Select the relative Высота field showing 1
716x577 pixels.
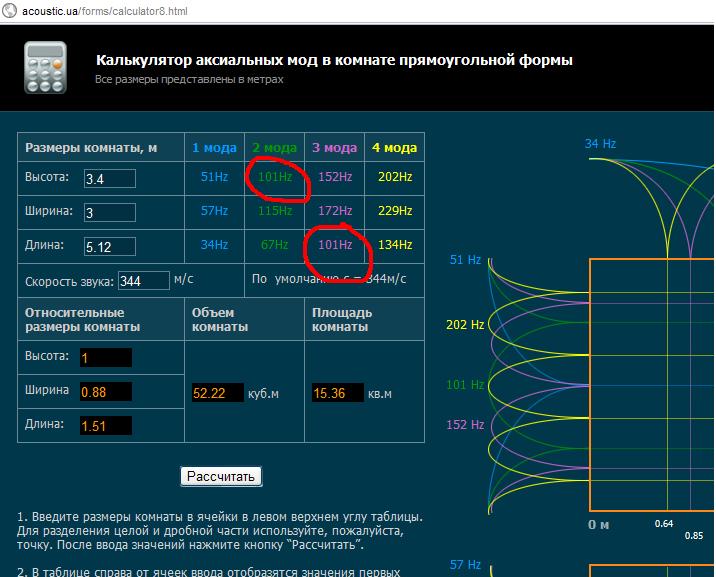(x=107, y=358)
